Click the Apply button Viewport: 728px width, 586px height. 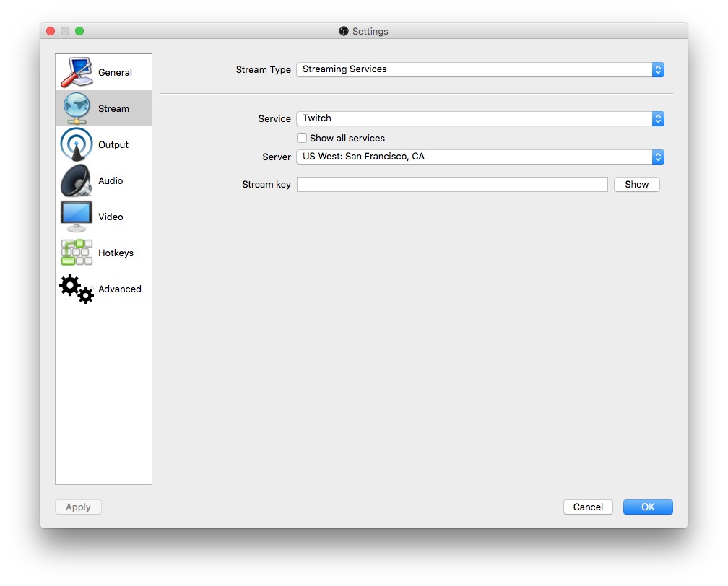point(78,507)
